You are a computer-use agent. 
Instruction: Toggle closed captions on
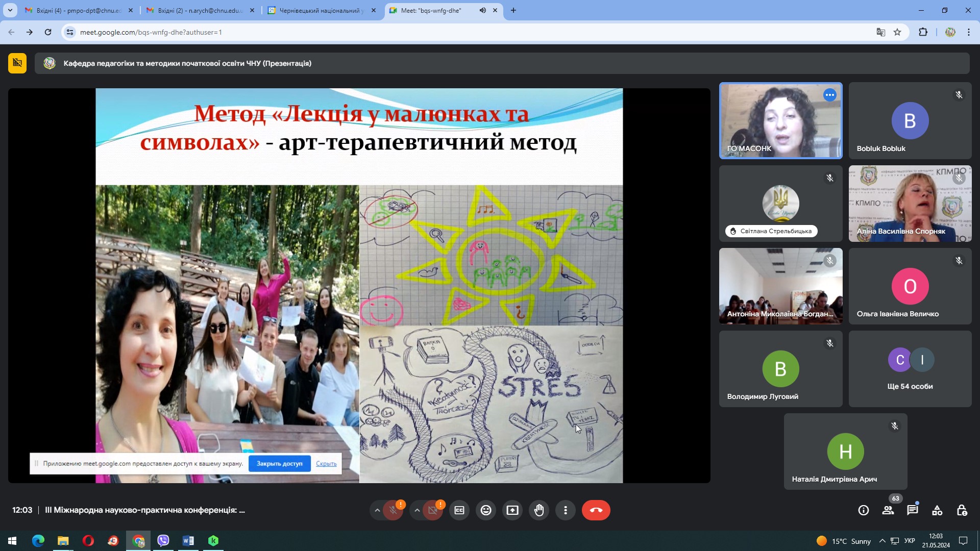tap(459, 510)
